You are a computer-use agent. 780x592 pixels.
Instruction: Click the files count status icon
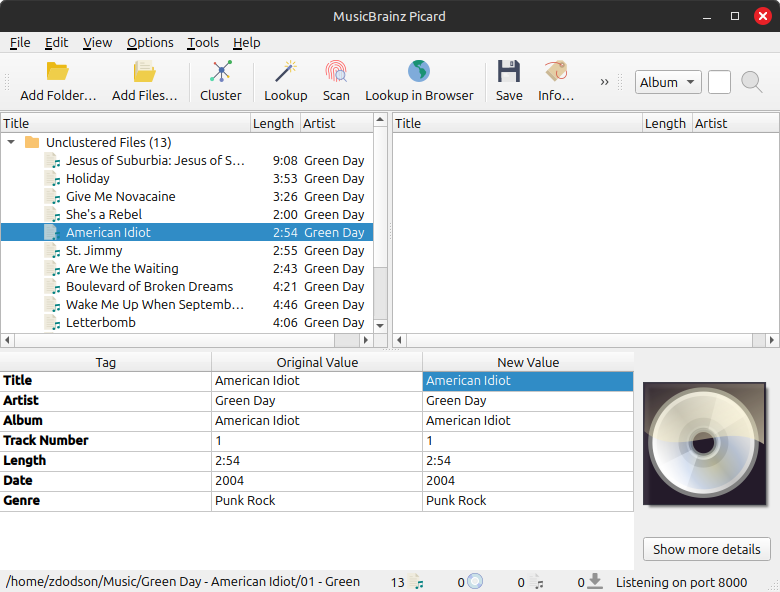click(416, 582)
